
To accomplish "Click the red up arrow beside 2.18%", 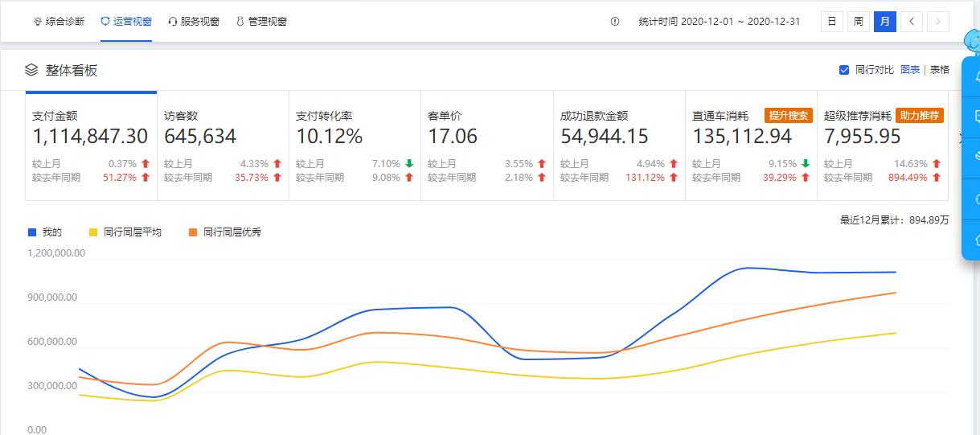I will click(542, 178).
